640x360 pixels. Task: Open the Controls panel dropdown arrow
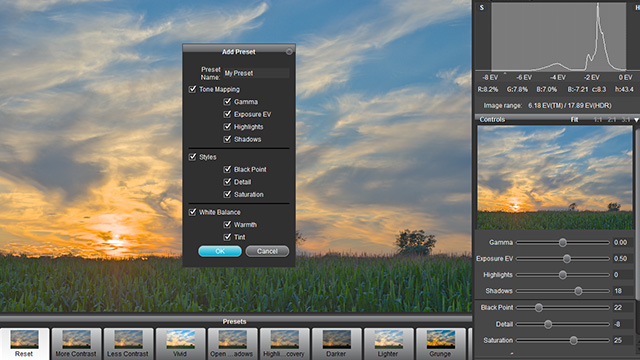coord(636,120)
